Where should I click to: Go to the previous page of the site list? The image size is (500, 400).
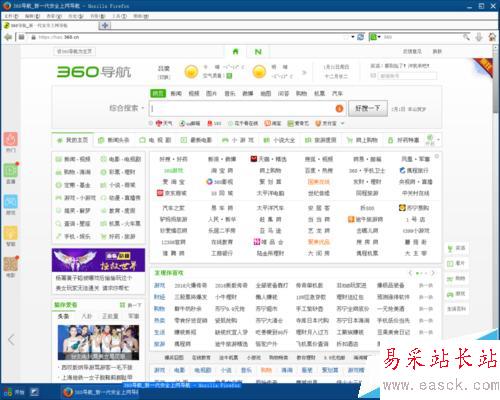tap(410, 273)
